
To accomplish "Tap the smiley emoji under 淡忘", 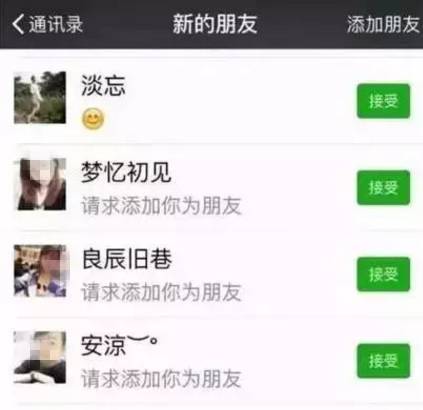I will point(93,119).
